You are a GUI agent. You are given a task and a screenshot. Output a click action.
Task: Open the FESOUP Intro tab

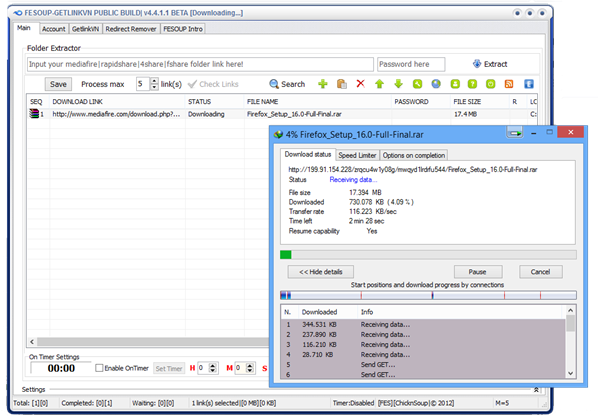pos(183,29)
